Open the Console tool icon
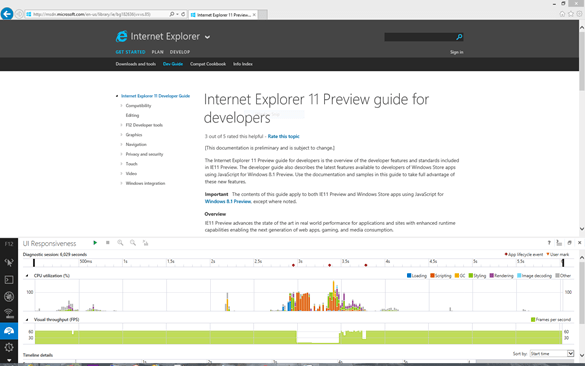 tap(9, 280)
